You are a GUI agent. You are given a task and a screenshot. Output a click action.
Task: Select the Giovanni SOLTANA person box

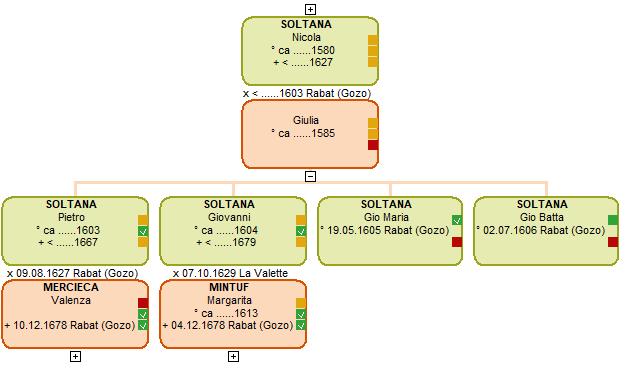pos(233,231)
